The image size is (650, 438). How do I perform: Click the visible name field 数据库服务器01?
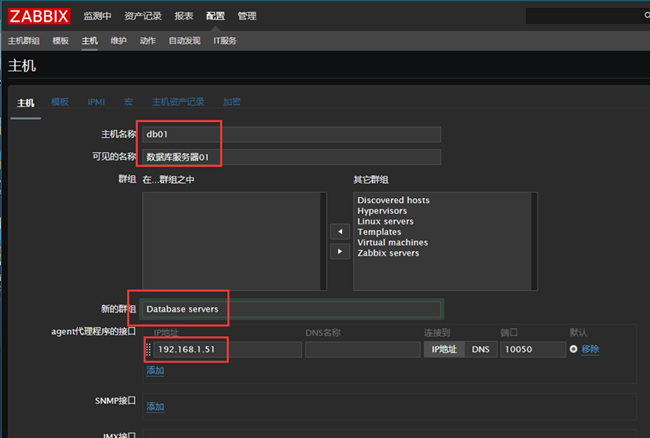pos(291,157)
